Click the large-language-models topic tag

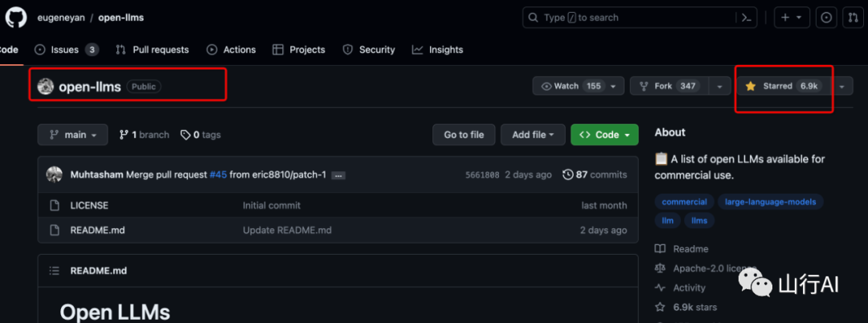pyautogui.click(x=771, y=202)
